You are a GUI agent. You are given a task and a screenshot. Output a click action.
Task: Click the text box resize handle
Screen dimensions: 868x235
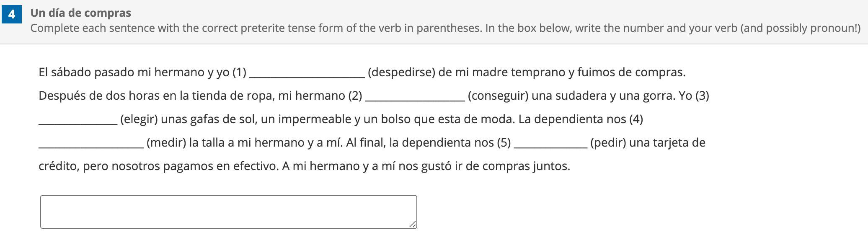(413, 225)
